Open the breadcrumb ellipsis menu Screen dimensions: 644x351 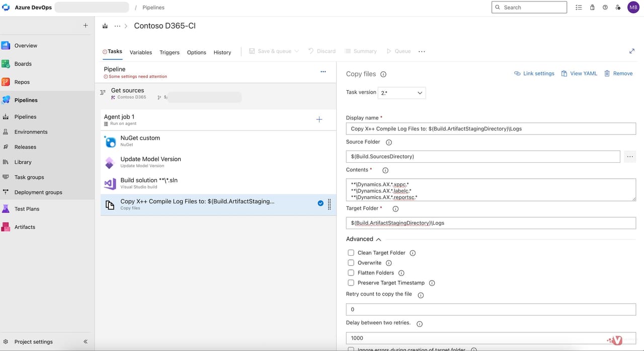pos(117,26)
